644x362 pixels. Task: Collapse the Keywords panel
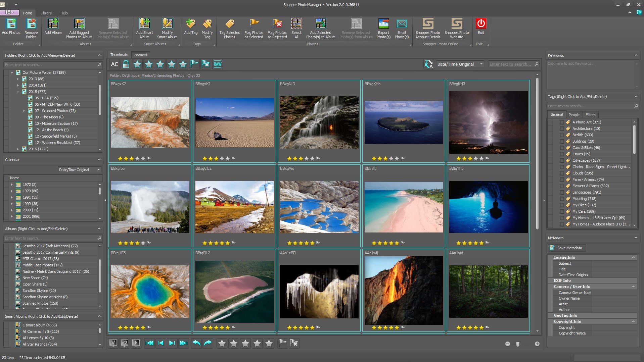[x=636, y=55]
